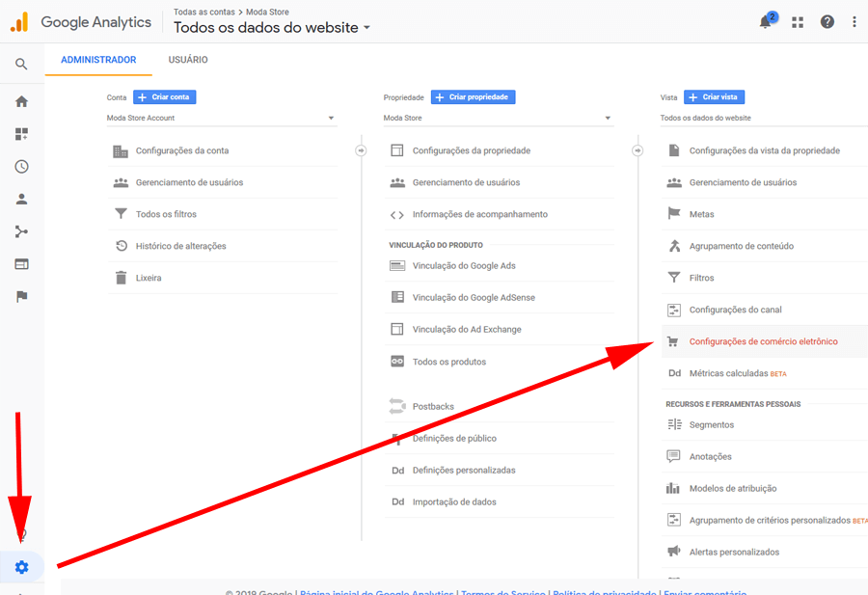Open Google apps grid icon
The image size is (868, 595).
pyautogui.click(x=798, y=22)
